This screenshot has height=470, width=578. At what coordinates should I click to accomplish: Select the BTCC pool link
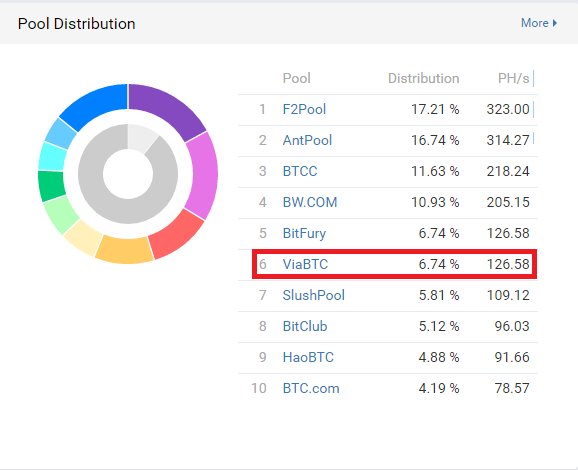pyautogui.click(x=300, y=171)
